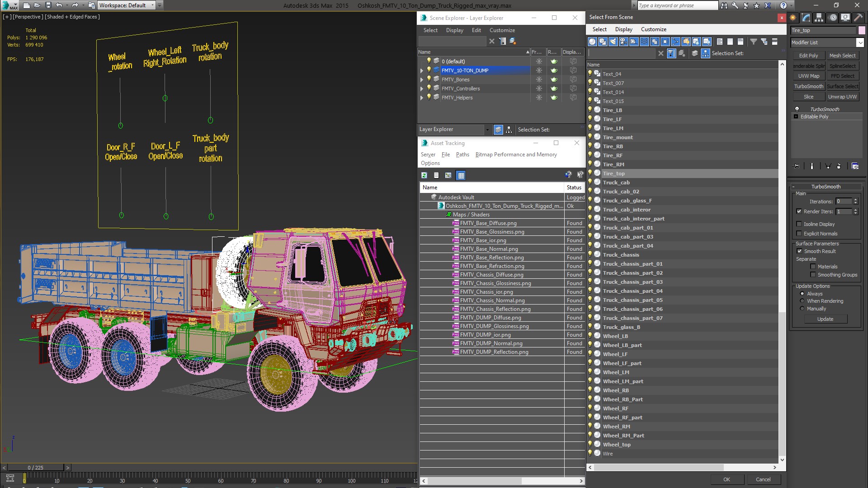Image resolution: width=868 pixels, height=488 pixels.
Task: Toggle renderable teapot for 0 (default) layer
Action: (x=554, y=61)
